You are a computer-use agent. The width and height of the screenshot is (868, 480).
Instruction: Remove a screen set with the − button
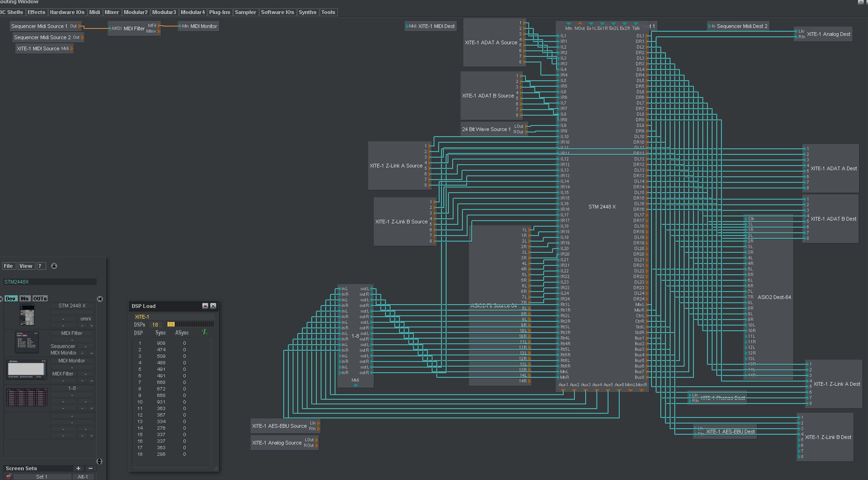pyautogui.click(x=90, y=468)
